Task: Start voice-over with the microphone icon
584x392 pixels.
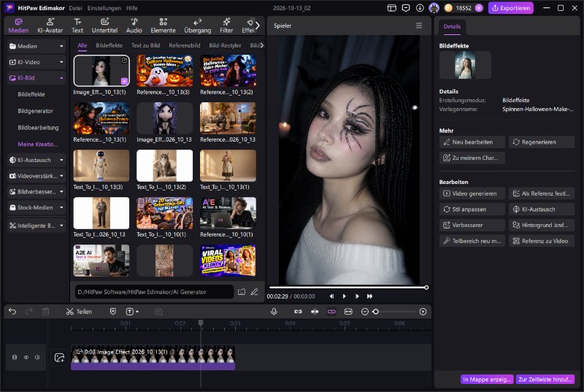Action: pyautogui.click(x=274, y=312)
